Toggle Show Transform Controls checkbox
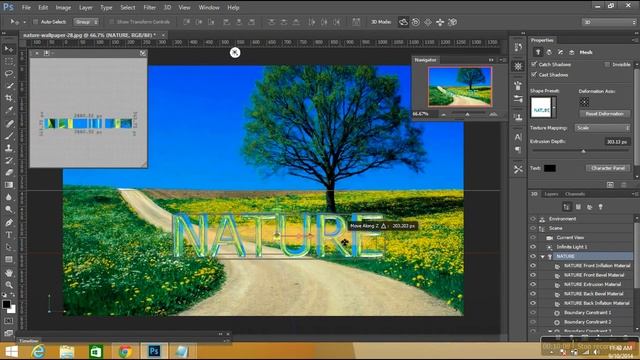This screenshot has height=360, width=640. pos(111,22)
